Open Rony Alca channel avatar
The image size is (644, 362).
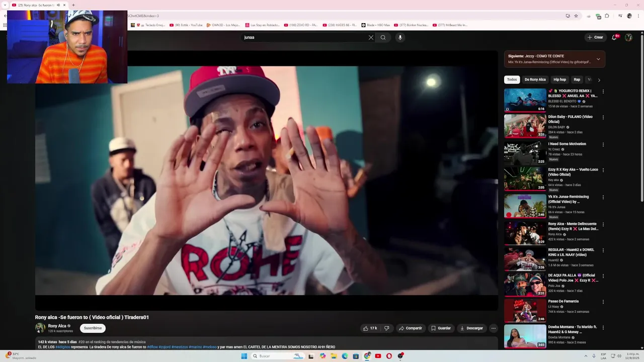coord(40,328)
